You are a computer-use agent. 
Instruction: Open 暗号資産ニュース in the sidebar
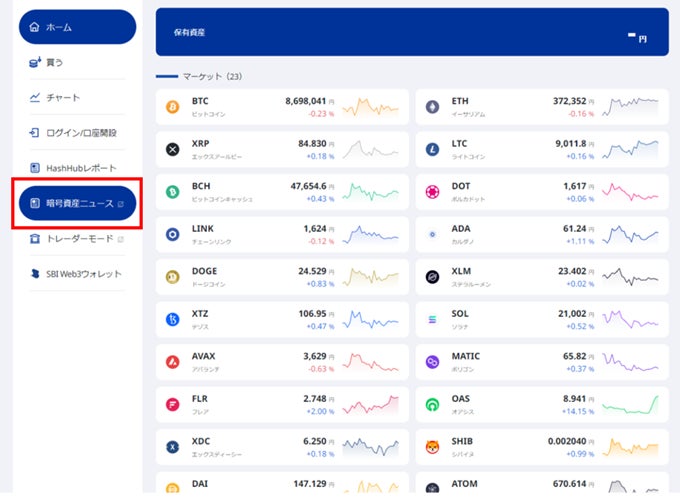point(77,204)
